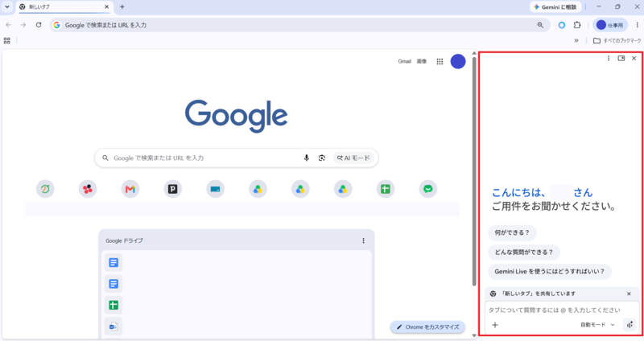
Task: Select どんな質問ができる？ suggestion
Action: (524, 252)
